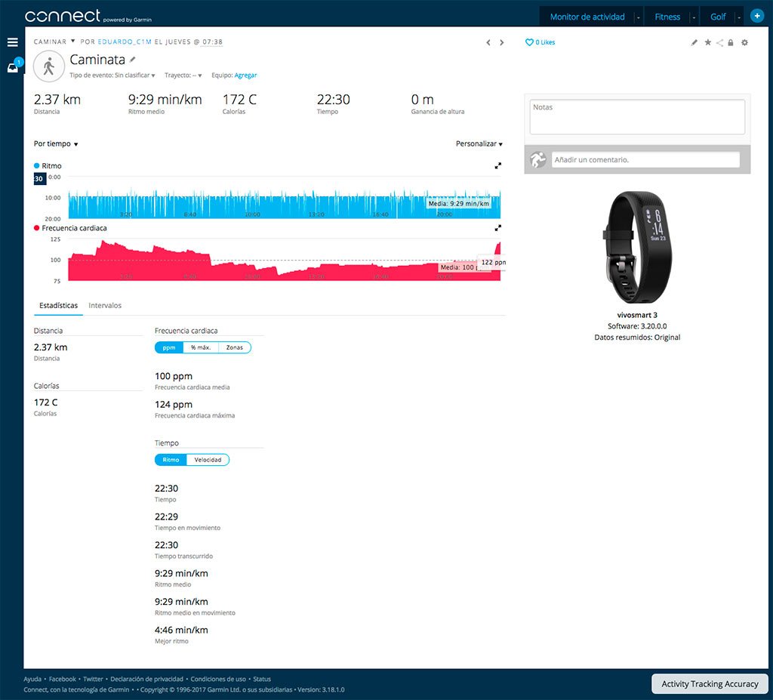Switch to Velocidad display

click(208, 460)
